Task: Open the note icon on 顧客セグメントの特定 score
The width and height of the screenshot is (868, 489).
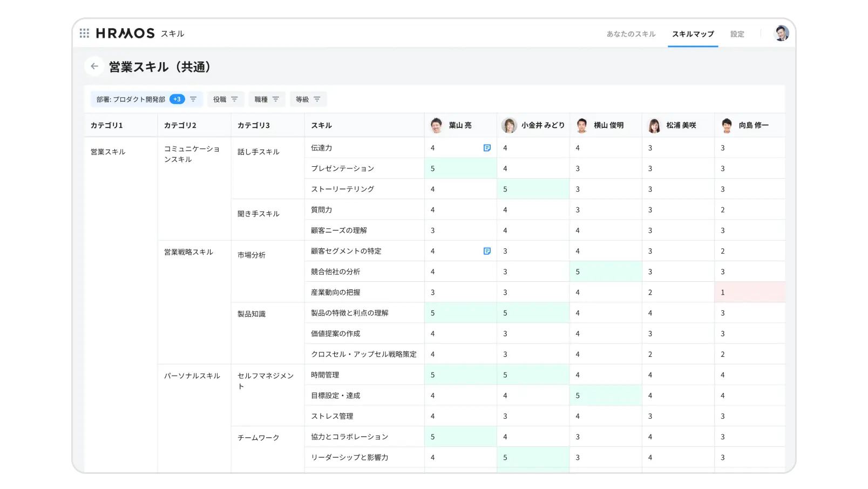Action: pyautogui.click(x=487, y=250)
